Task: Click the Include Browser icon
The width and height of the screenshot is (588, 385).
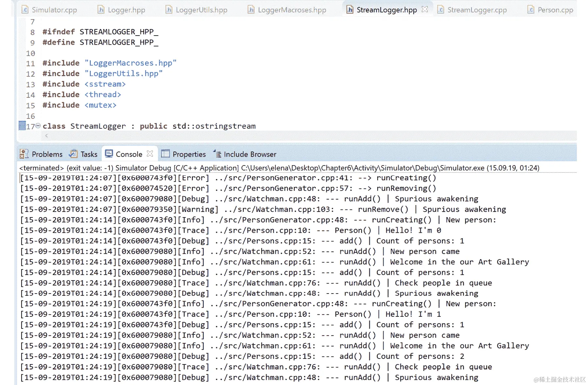Action: [x=217, y=154]
